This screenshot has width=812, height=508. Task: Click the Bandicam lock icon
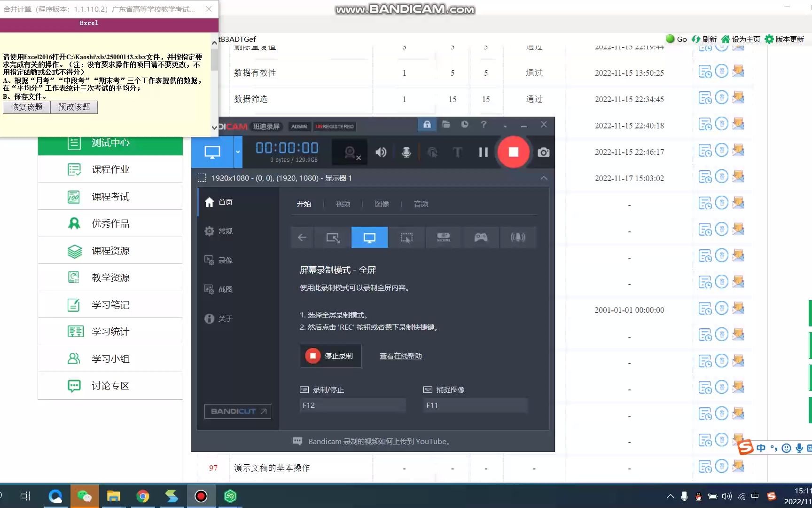pyautogui.click(x=427, y=125)
